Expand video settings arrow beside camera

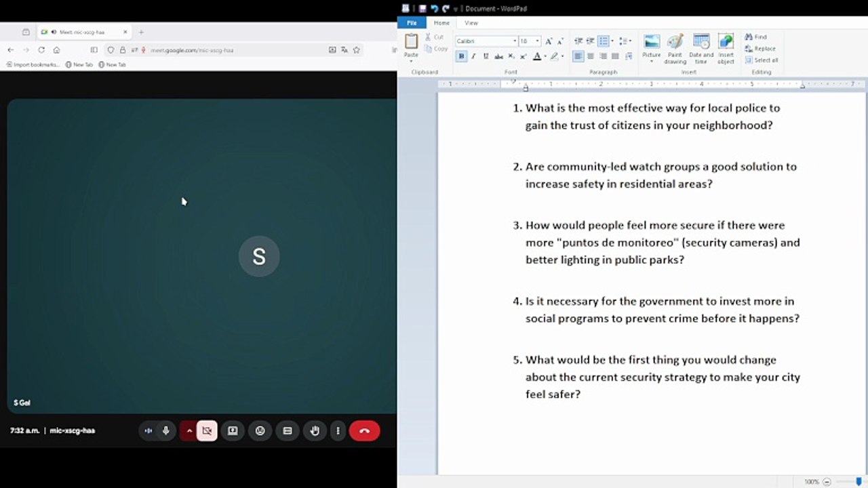click(189, 430)
